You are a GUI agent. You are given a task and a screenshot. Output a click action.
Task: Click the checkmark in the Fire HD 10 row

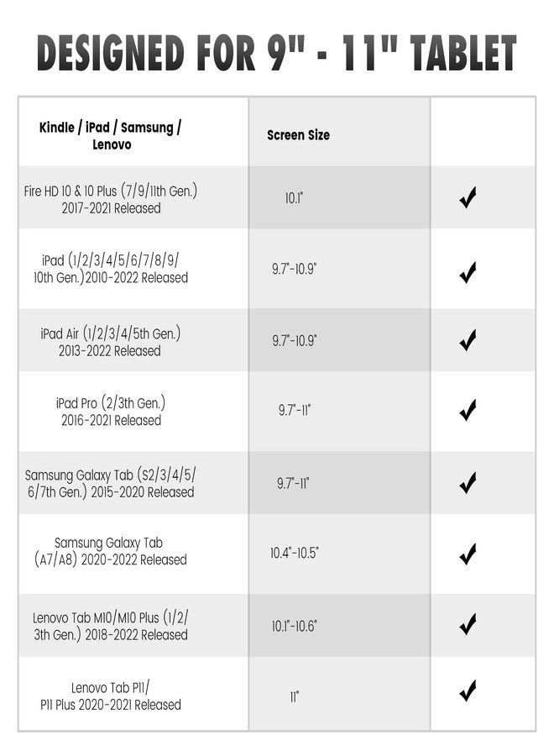point(468,198)
